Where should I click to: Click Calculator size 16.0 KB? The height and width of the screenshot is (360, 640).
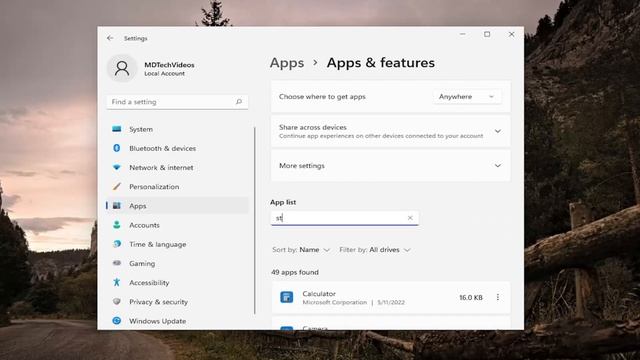(471, 298)
